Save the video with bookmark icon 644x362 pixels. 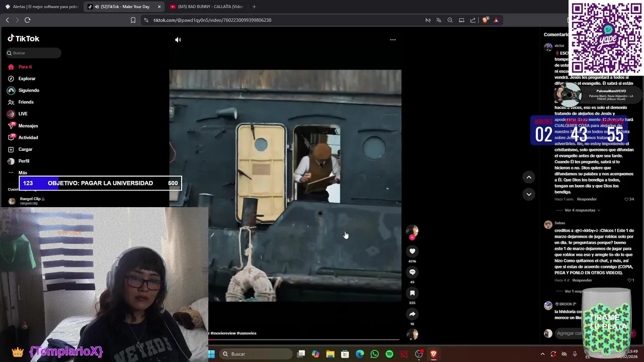click(x=412, y=293)
